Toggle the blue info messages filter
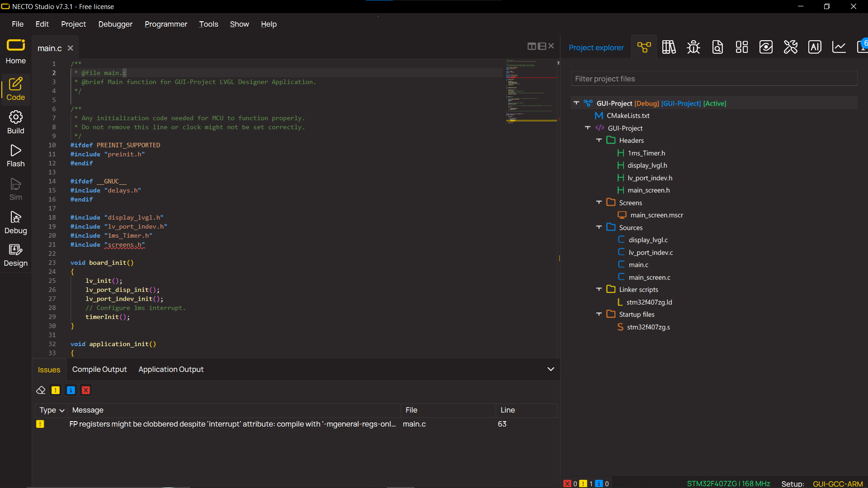Image resolution: width=868 pixels, height=488 pixels. point(71,390)
